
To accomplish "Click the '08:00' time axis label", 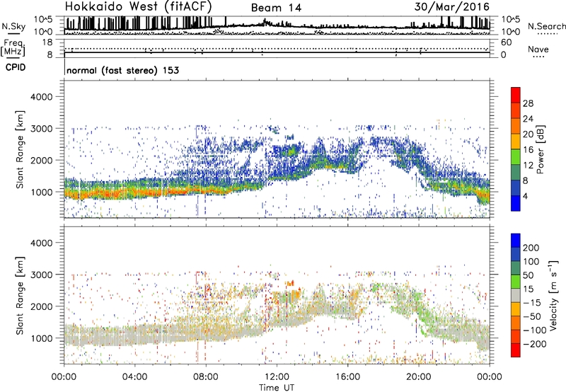I will [x=205, y=377].
